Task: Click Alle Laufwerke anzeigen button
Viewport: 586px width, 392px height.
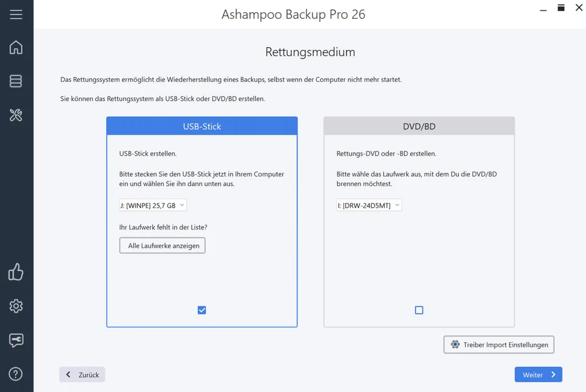Action: coord(162,245)
